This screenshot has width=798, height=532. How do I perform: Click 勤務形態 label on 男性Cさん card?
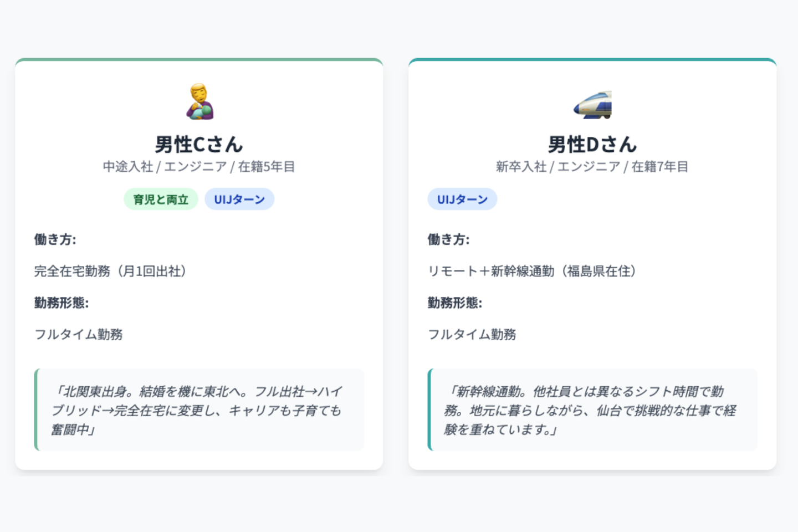(x=62, y=303)
